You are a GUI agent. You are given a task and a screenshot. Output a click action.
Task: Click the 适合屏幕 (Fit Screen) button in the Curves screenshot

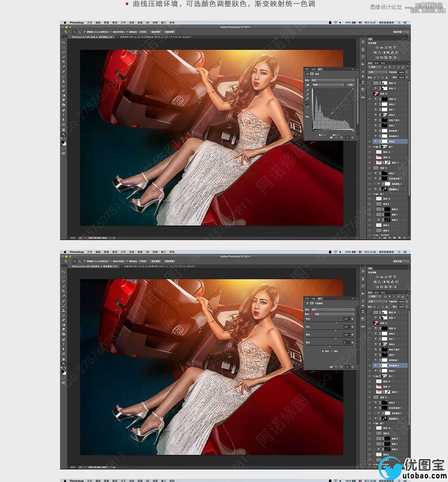(x=156, y=32)
